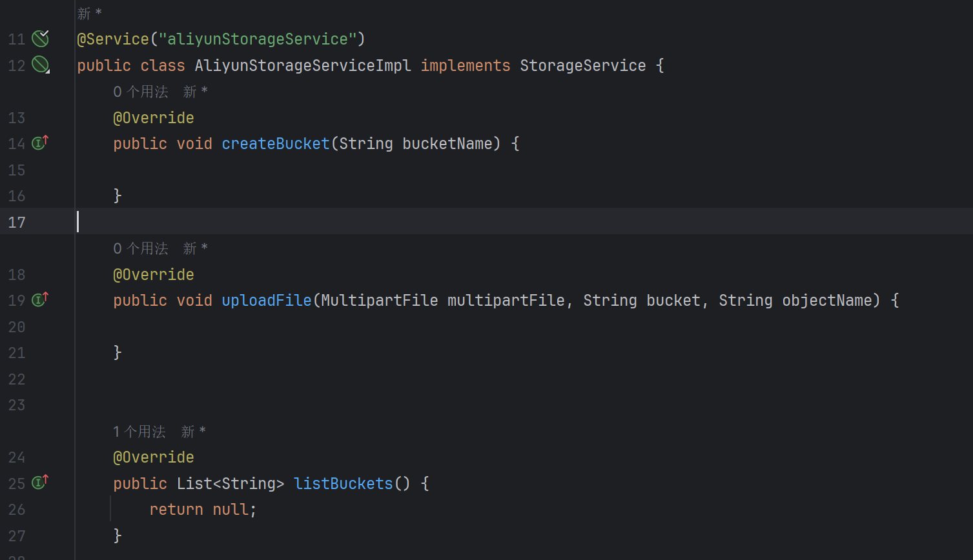
Task: Click the List<String> return type
Action: (x=230, y=484)
